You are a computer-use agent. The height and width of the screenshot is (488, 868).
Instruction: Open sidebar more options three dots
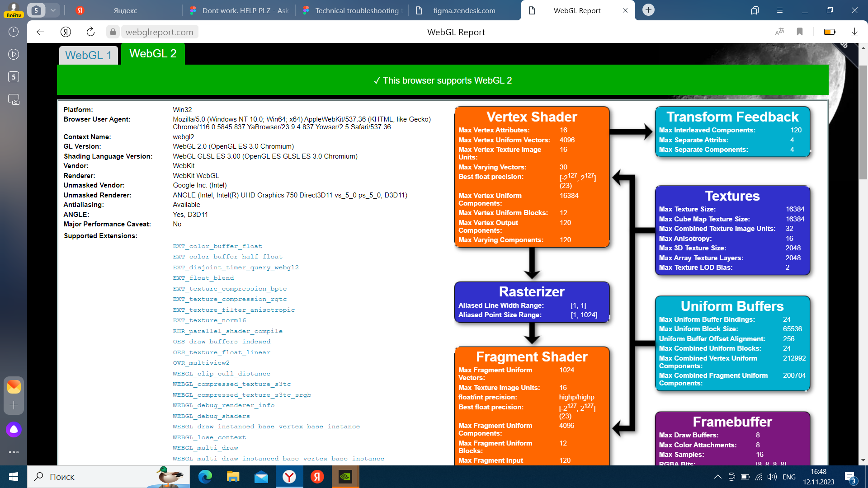coord(14,452)
